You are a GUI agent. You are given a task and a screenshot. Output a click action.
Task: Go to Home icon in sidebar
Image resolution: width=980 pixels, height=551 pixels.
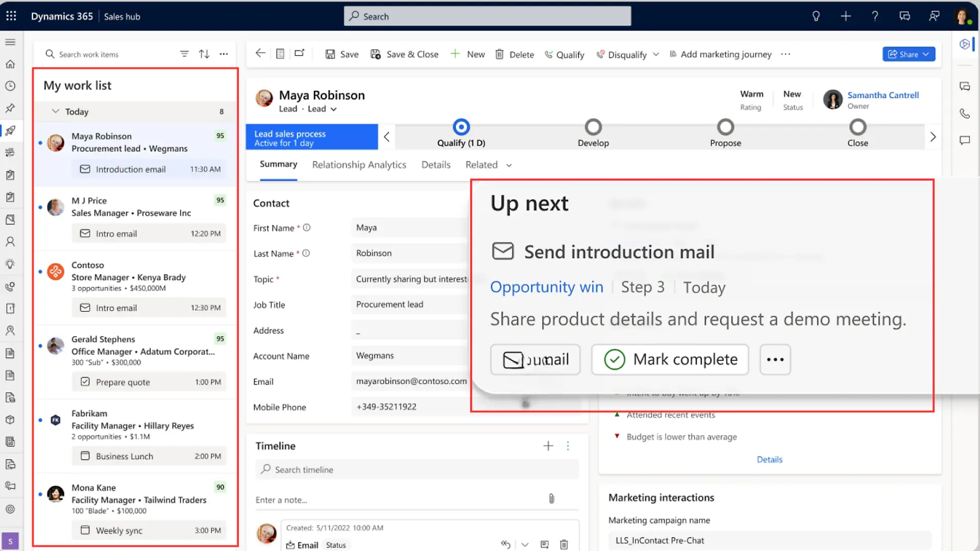point(10,64)
